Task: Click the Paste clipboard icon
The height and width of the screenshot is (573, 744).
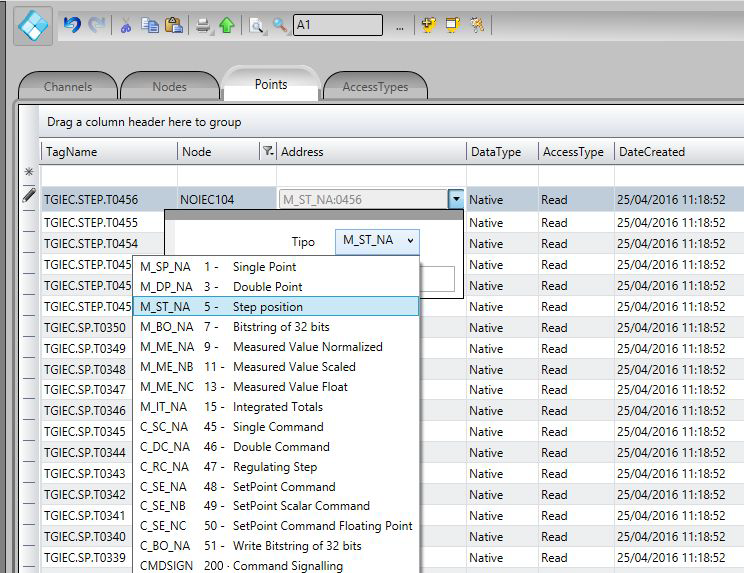Action: click(174, 25)
